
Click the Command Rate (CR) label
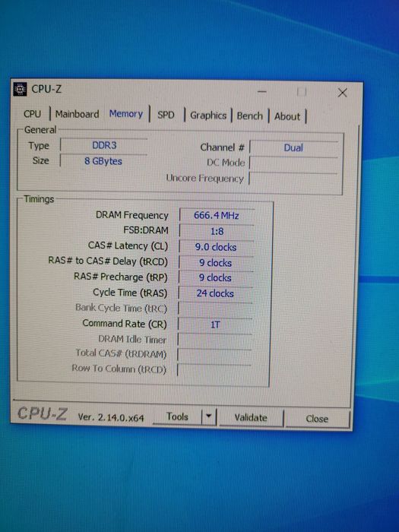tap(125, 324)
